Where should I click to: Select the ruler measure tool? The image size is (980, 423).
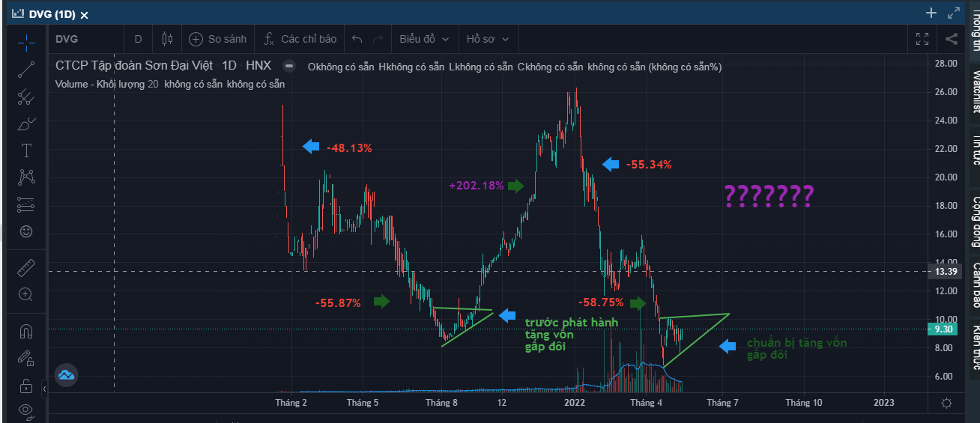click(26, 267)
